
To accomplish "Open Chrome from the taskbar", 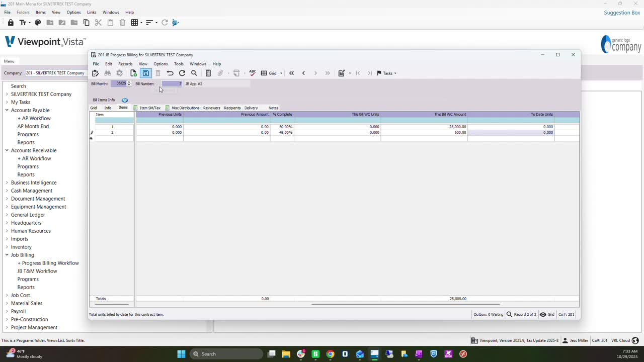I will click(x=330, y=354).
